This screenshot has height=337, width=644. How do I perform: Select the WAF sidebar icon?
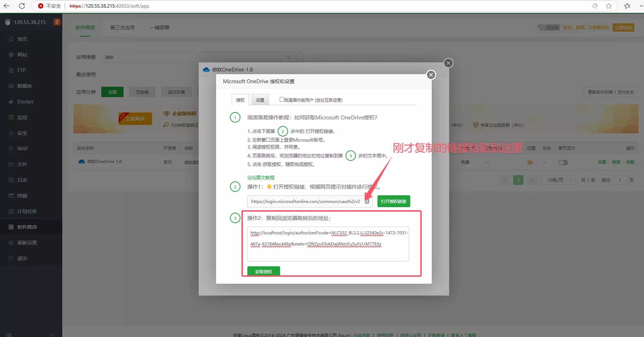[x=22, y=149]
